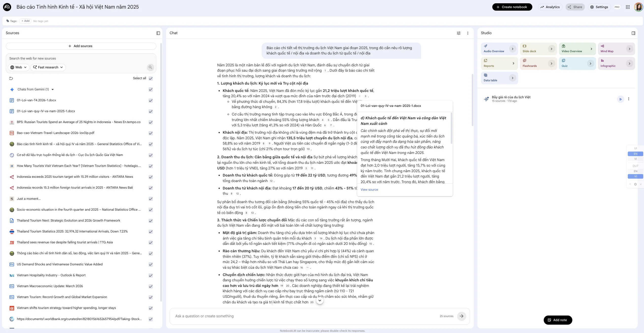644x333 pixels.
Task: Click the settings gear in translate widget
Action: [635, 184]
